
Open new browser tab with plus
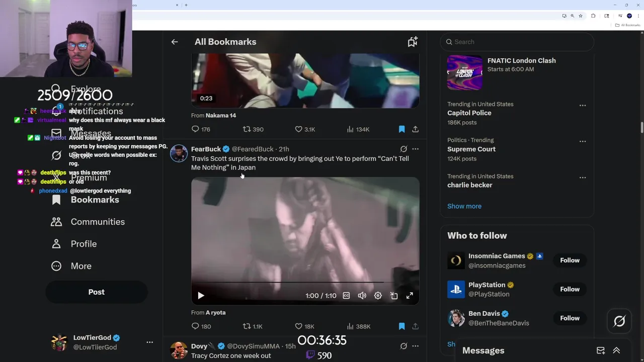coord(186,5)
